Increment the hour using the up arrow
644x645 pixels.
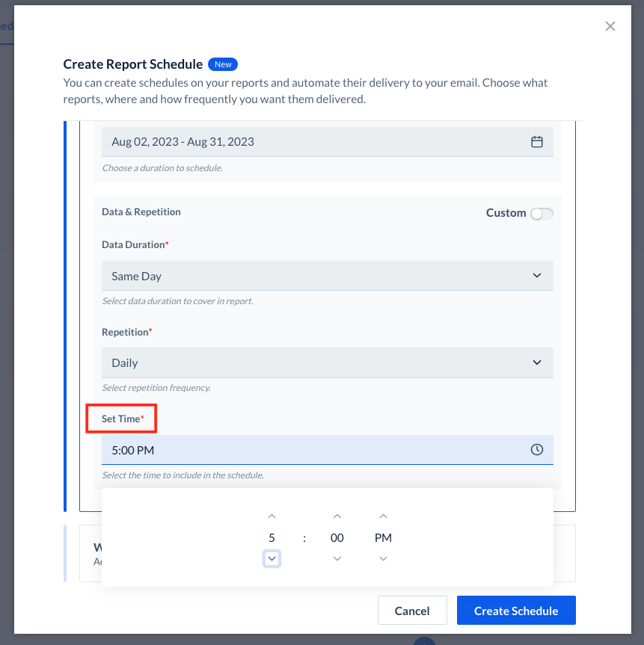click(272, 516)
